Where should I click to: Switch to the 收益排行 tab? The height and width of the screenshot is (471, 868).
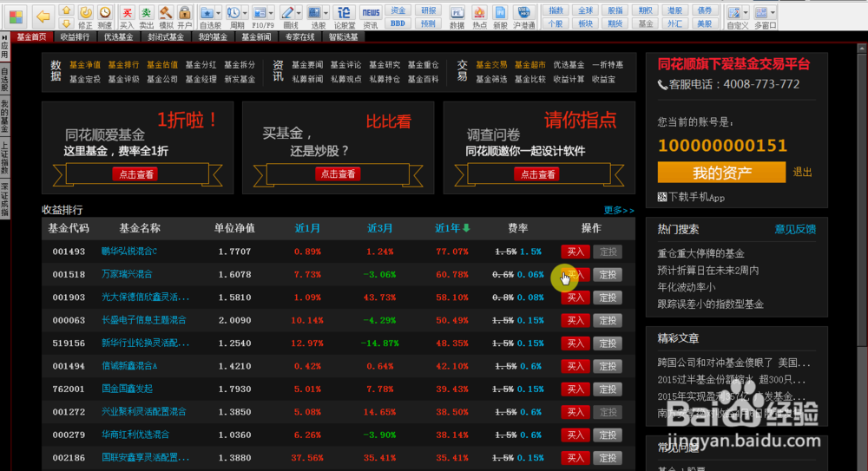[75, 37]
